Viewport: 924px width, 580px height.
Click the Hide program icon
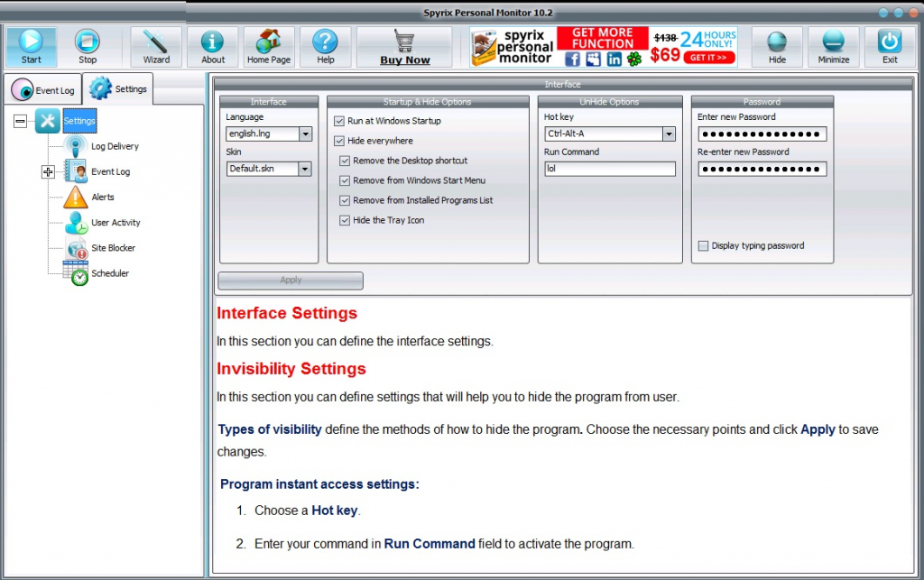point(777,41)
